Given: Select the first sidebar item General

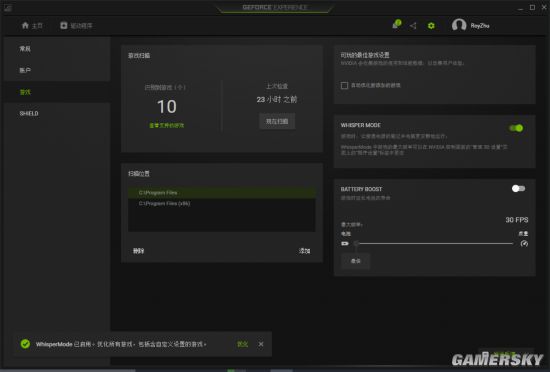Looking at the screenshot, I should (x=25, y=49).
